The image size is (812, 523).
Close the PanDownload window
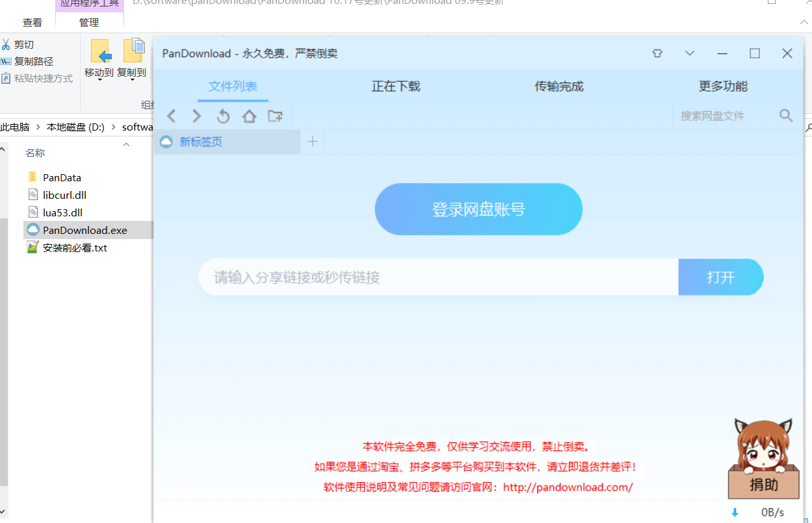point(787,53)
